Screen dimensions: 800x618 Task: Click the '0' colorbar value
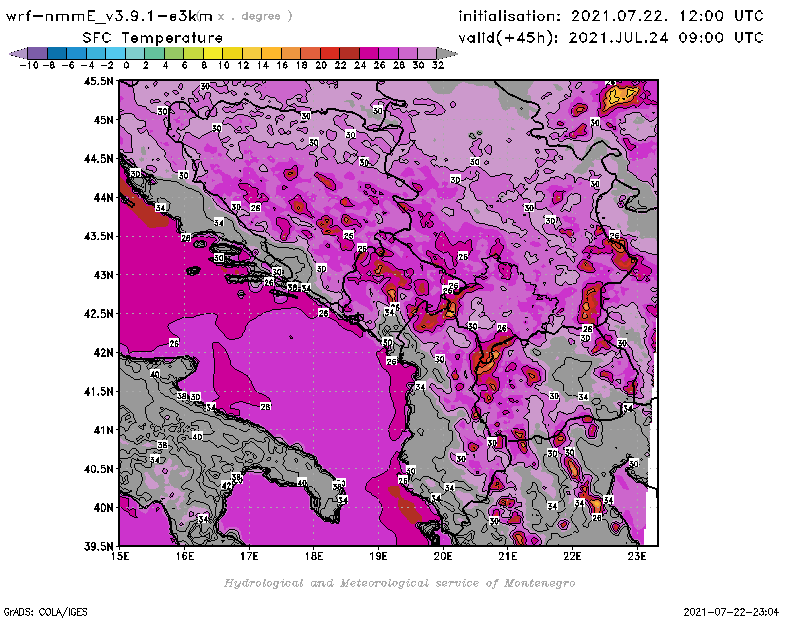pos(126,65)
